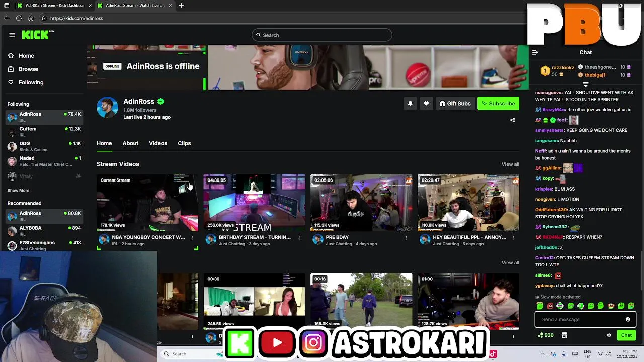Click the browser back arrow
The height and width of the screenshot is (362, 644).
coord(7,18)
